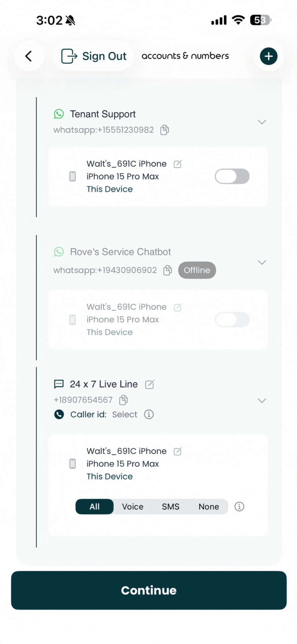
Task: Switch to the Voice option
Action: click(x=133, y=506)
